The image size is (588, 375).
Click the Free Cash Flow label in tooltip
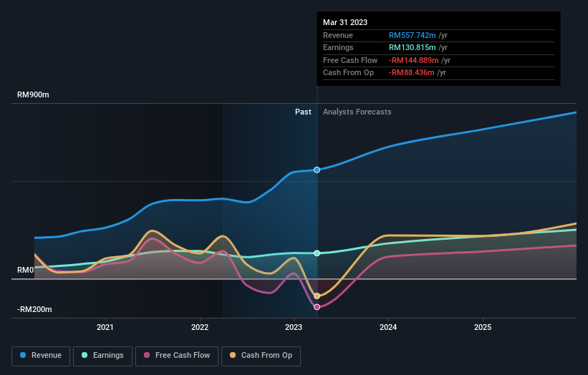pyautogui.click(x=350, y=60)
